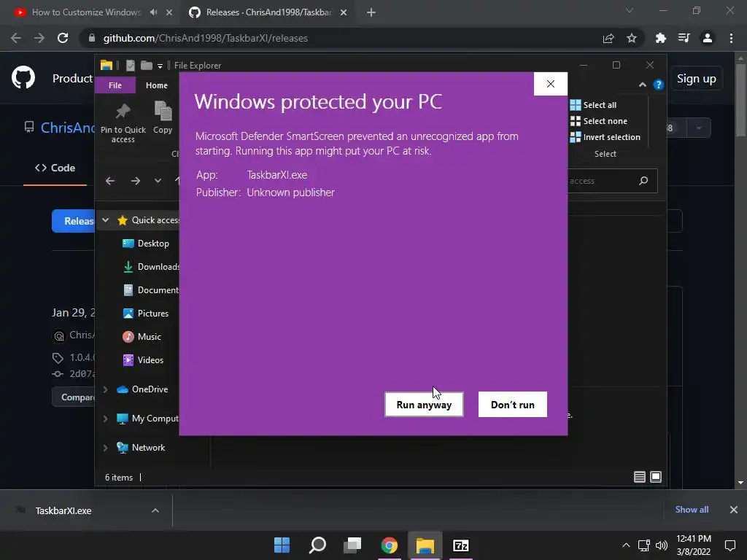Reload the GitHub page in Chrome

63,38
